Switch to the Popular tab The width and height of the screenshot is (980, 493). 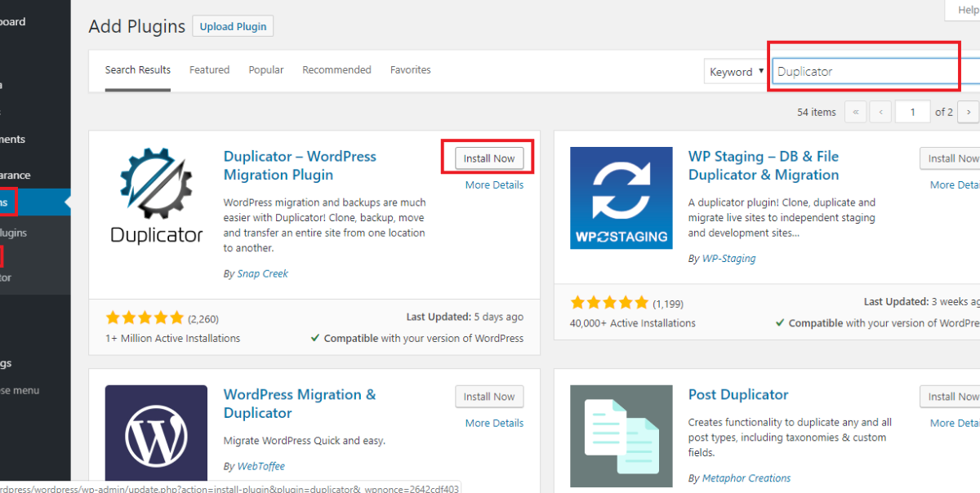point(266,70)
